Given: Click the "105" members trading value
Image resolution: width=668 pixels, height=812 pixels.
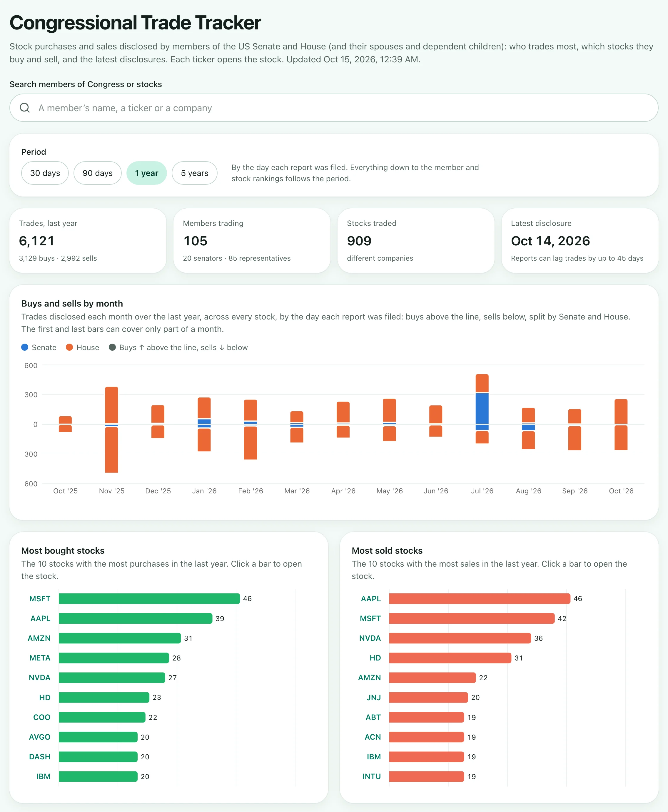Looking at the screenshot, I should pos(196,241).
